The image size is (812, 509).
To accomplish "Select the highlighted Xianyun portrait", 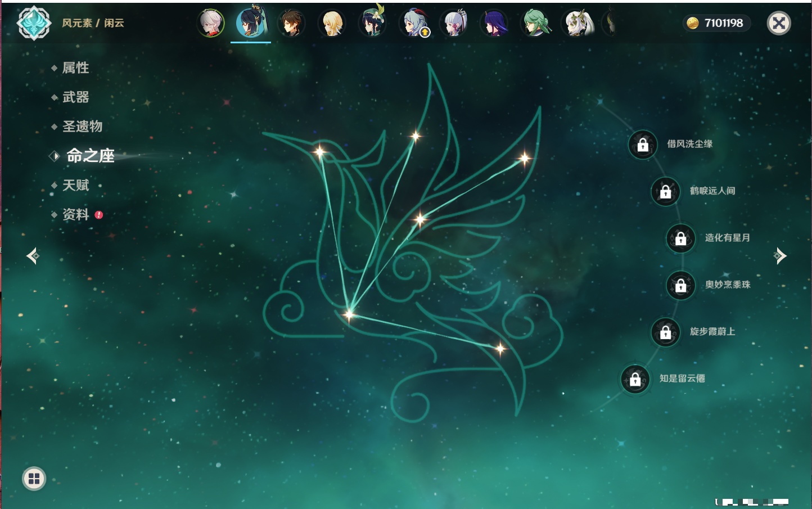I will [251, 22].
